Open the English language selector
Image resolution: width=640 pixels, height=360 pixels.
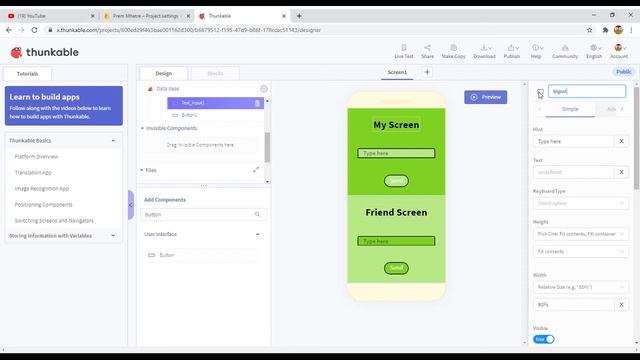coord(594,51)
